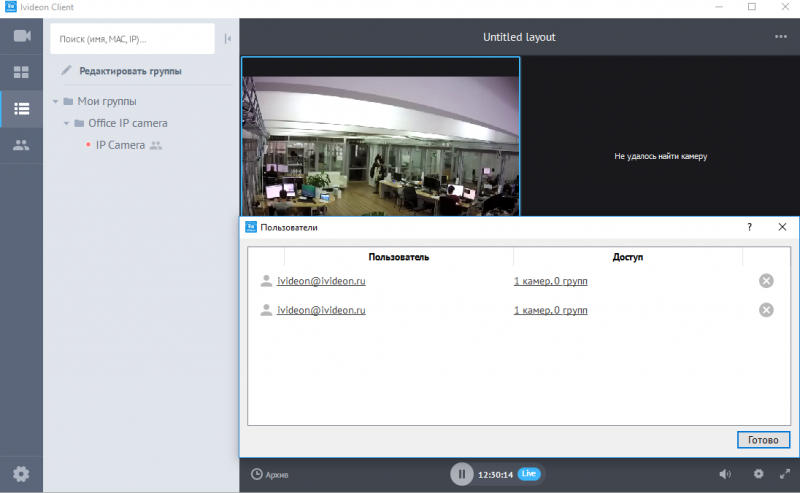This screenshot has height=493, width=800.
Task: Open settings gear in bottom-left corner
Action: [21, 473]
